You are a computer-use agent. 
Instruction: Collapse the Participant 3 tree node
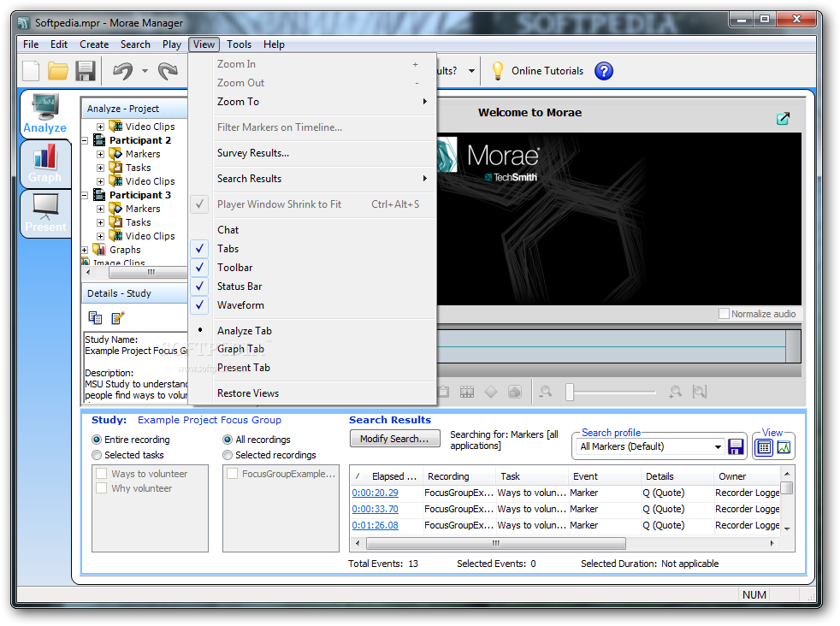click(x=85, y=196)
